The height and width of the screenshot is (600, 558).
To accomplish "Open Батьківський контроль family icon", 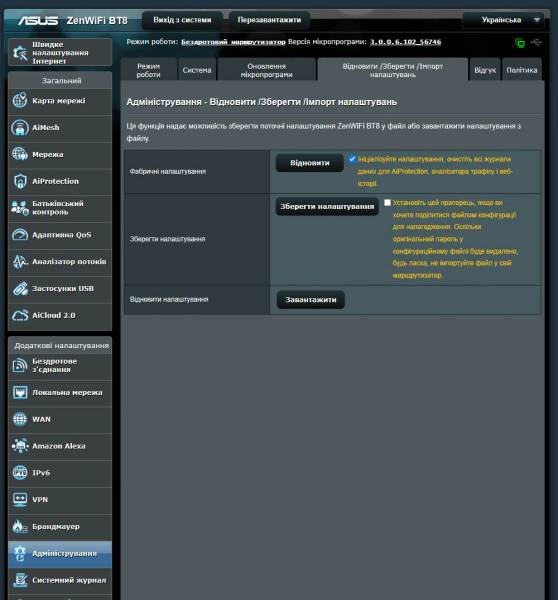I will point(20,208).
